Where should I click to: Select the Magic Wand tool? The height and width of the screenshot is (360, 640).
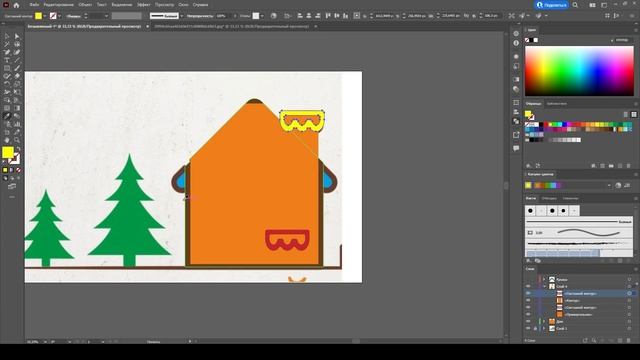pos(7,44)
